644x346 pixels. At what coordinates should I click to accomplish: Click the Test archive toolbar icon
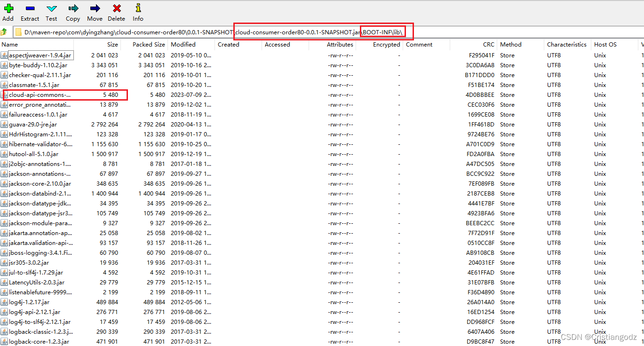click(51, 8)
